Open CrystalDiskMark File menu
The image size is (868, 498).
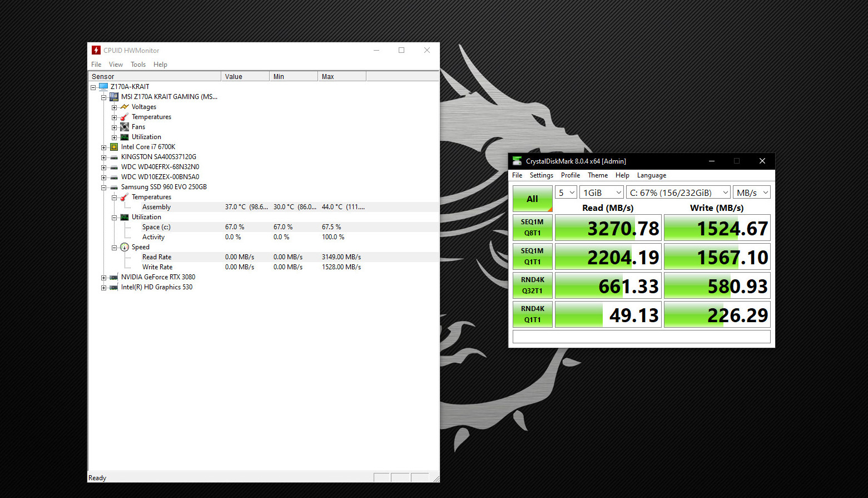point(517,175)
